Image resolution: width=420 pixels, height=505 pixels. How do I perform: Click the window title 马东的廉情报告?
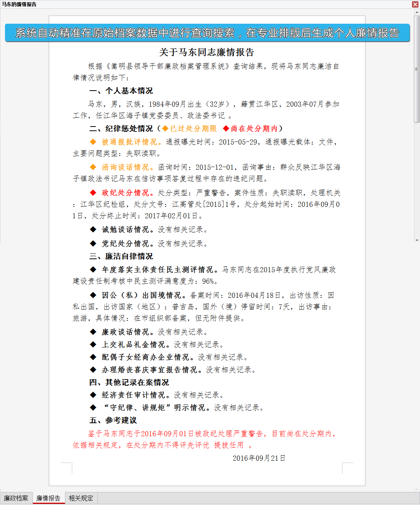(19, 4)
